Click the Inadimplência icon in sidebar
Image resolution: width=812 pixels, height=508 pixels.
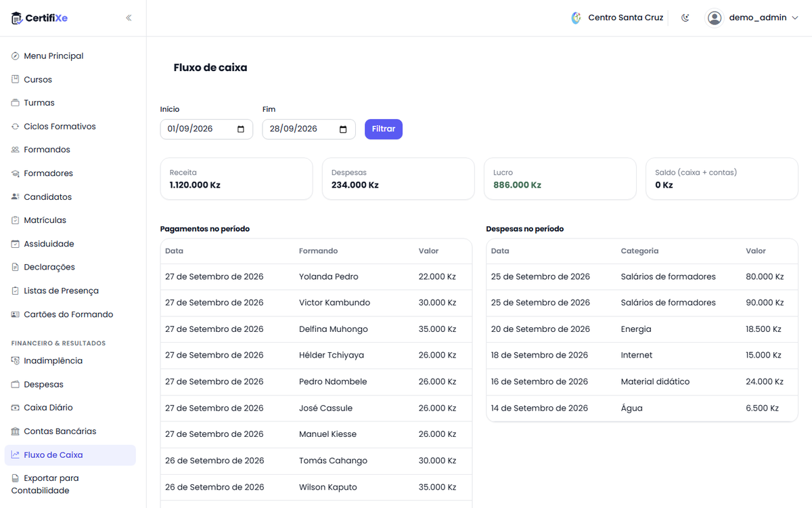16,361
